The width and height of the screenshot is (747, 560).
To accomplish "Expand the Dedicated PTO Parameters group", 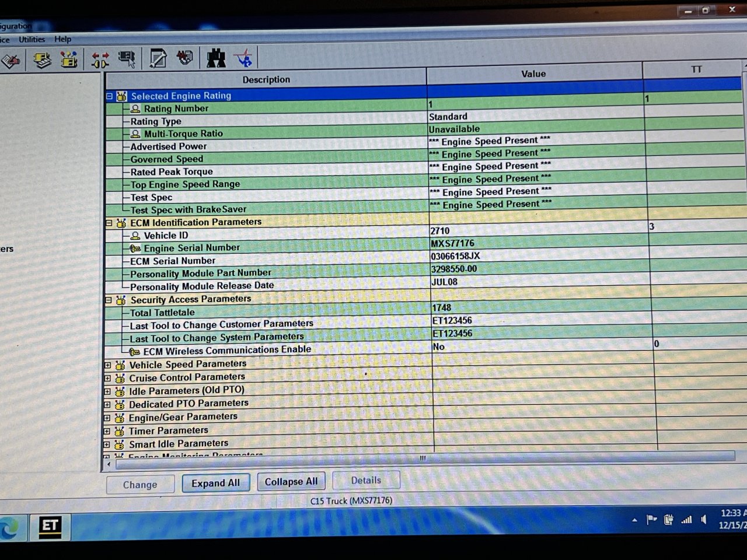I will pos(107,405).
